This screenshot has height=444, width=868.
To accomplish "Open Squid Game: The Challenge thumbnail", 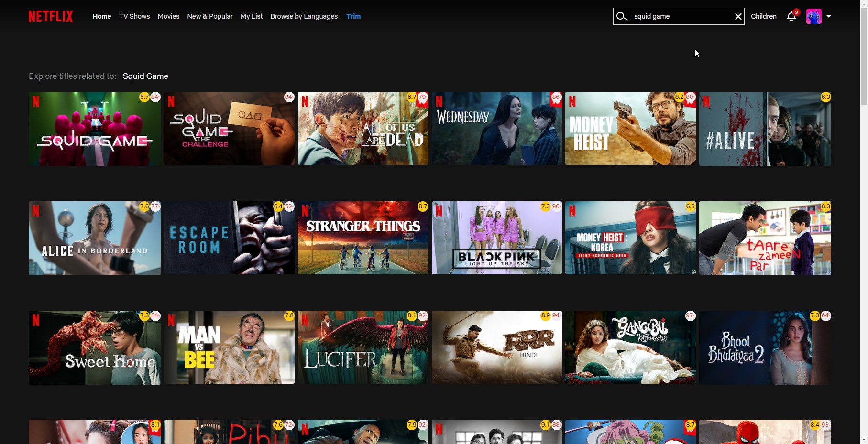I will [x=229, y=129].
